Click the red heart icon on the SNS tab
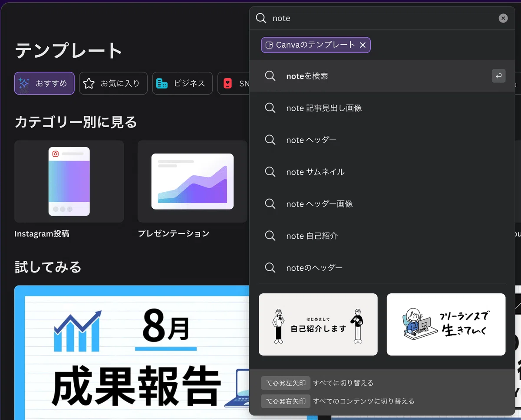The width and height of the screenshot is (521, 420). coord(228,83)
